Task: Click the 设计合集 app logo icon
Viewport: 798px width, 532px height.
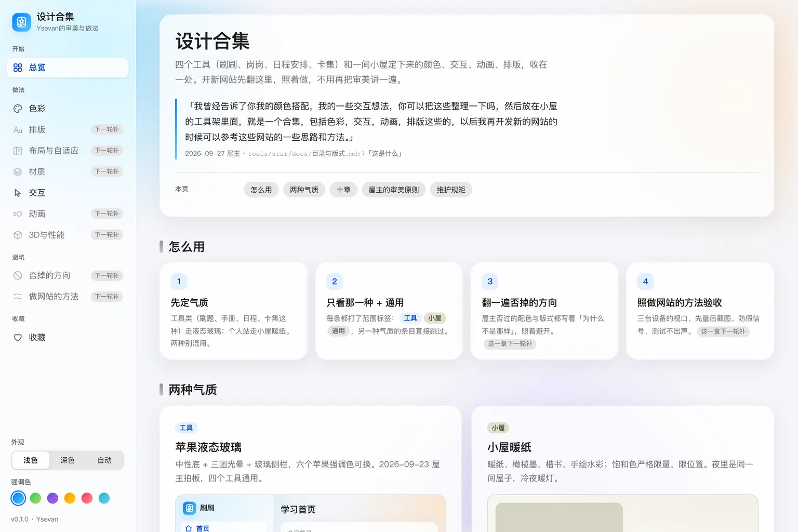Action: (x=21, y=22)
